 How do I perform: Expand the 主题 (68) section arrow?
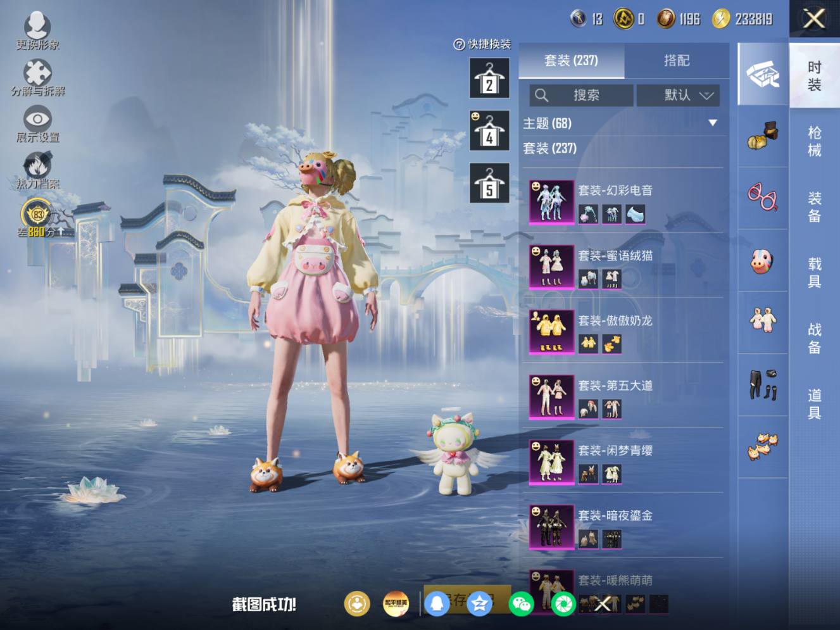click(x=713, y=123)
